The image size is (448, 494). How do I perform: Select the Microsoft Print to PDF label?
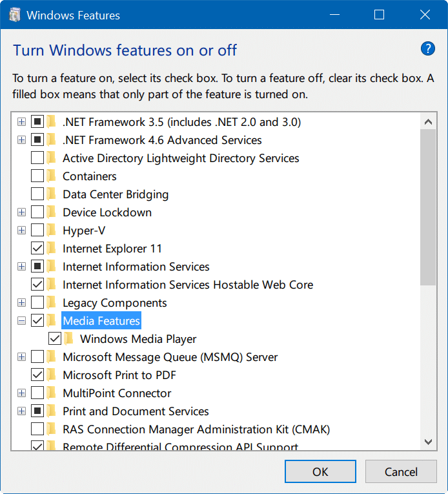[119, 375]
